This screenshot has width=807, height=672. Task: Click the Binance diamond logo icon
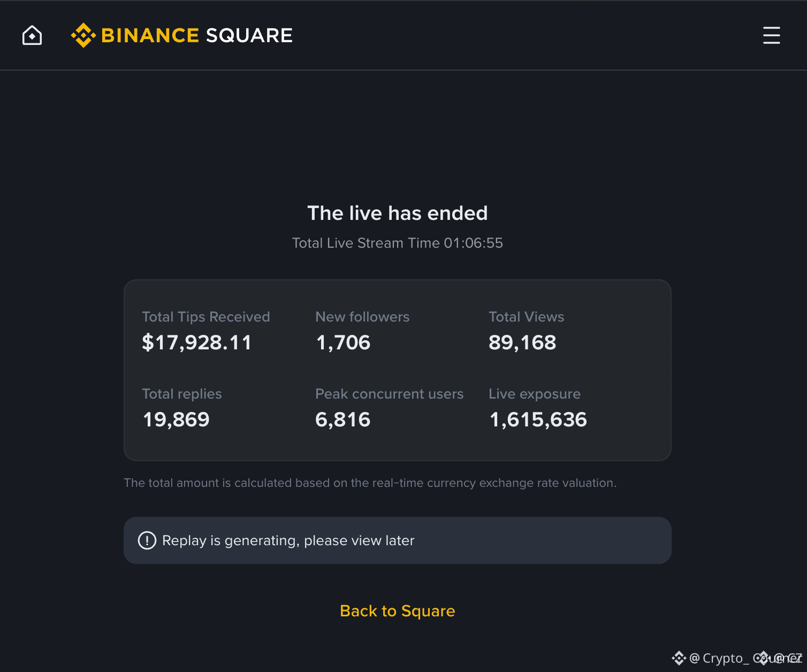pyautogui.click(x=83, y=35)
